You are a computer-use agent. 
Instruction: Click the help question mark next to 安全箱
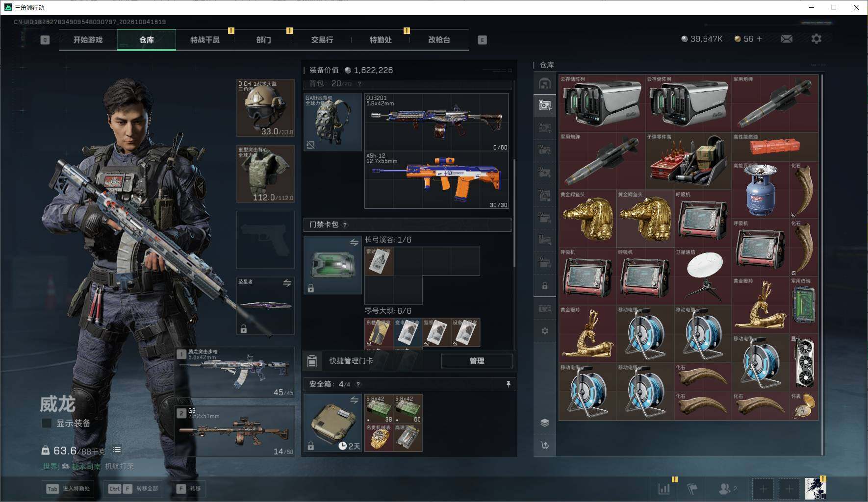click(358, 384)
